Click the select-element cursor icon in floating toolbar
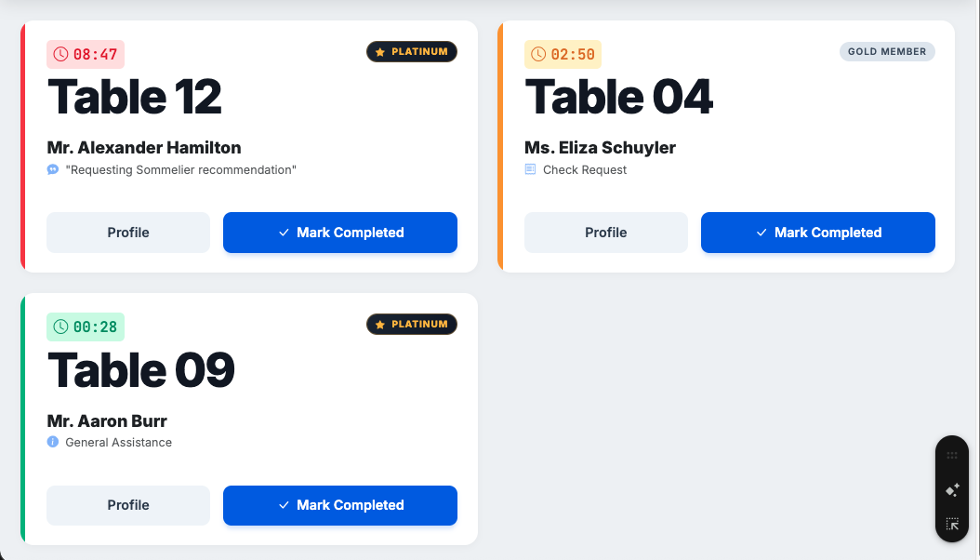The width and height of the screenshot is (980, 560). [952, 524]
